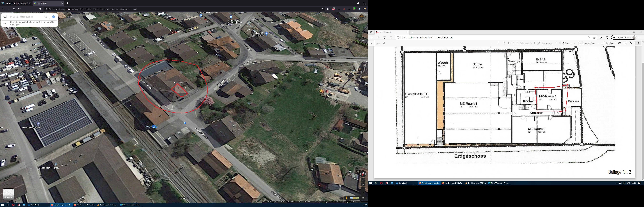Open Windows Start menu in left taskbar

(2, 205)
